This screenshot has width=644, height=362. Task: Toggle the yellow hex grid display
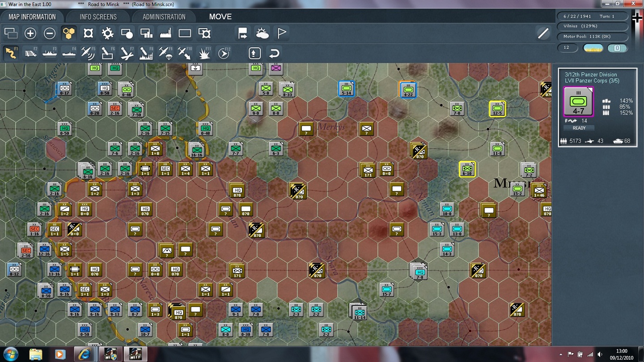click(x=69, y=33)
